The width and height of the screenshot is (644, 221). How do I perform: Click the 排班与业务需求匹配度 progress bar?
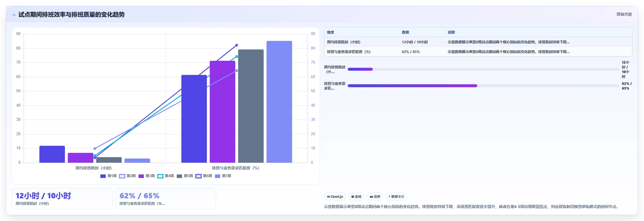pyautogui.click(x=483, y=86)
